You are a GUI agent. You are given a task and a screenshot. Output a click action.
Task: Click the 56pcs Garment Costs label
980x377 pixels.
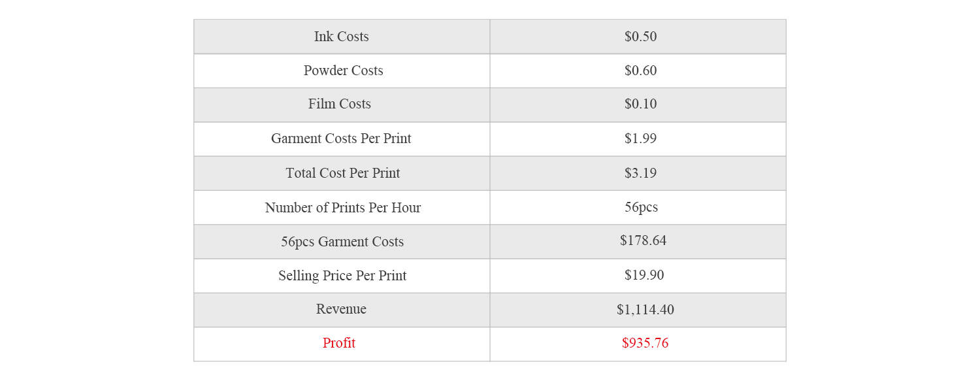click(342, 242)
